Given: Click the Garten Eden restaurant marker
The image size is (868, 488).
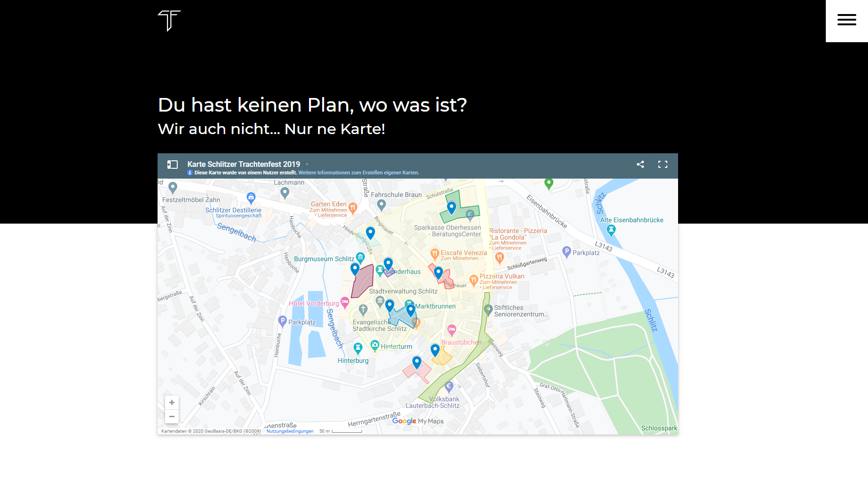Looking at the screenshot, I should click(x=353, y=208).
